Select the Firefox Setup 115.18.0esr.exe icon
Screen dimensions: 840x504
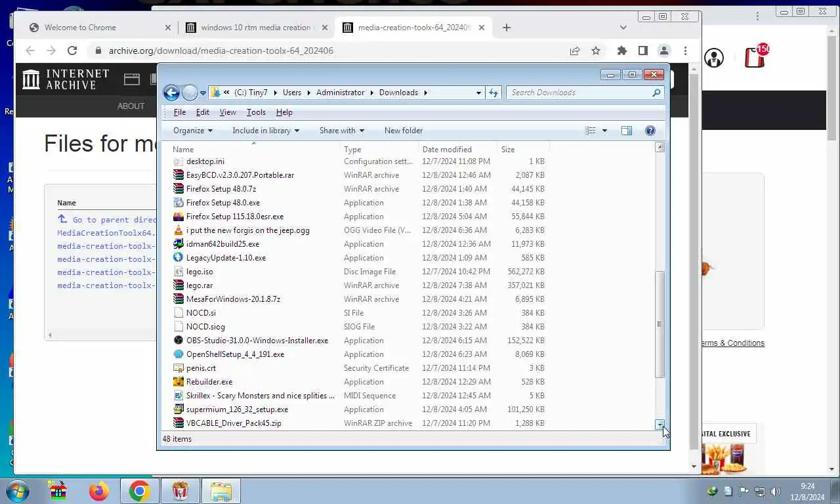(x=178, y=217)
